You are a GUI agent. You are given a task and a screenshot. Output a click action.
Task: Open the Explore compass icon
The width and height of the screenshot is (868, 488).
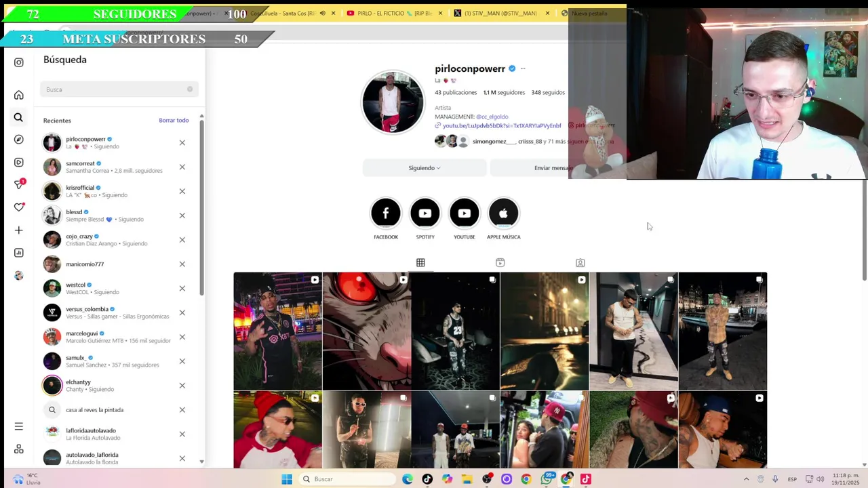tap(19, 140)
